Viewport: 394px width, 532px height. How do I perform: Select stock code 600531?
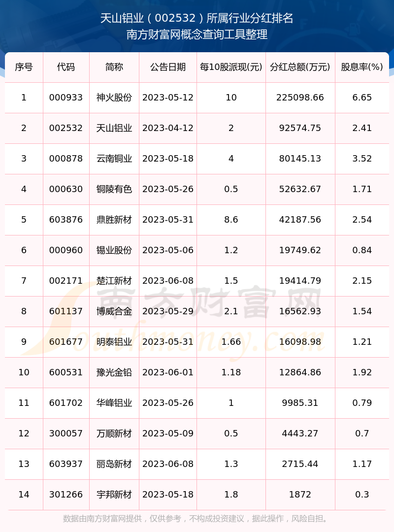click(66, 372)
